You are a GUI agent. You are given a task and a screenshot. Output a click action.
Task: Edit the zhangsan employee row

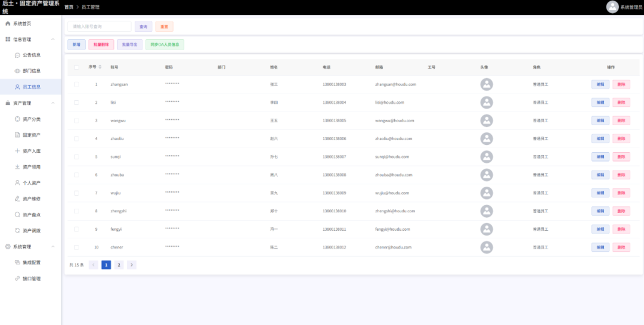[x=600, y=84]
